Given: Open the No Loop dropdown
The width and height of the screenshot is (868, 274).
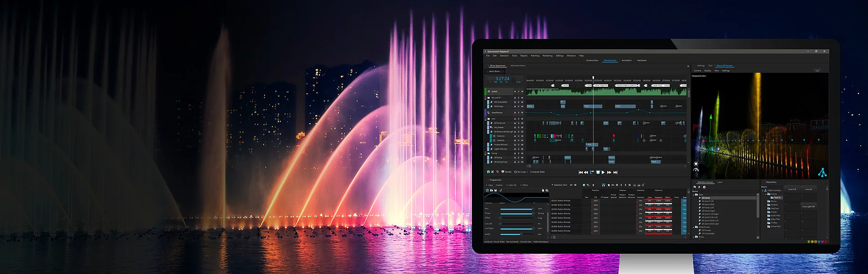Looking at the screenshot, I should [x=521, y=172].
